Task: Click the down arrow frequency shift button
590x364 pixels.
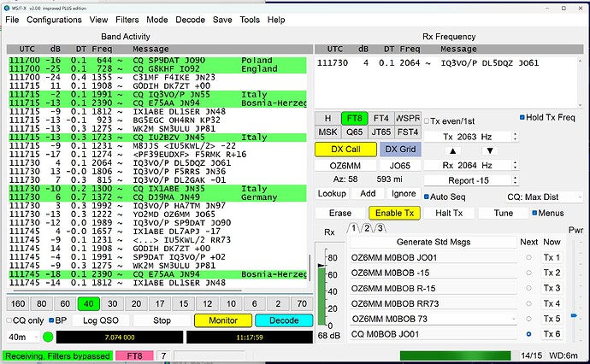Action: [490, 150]
